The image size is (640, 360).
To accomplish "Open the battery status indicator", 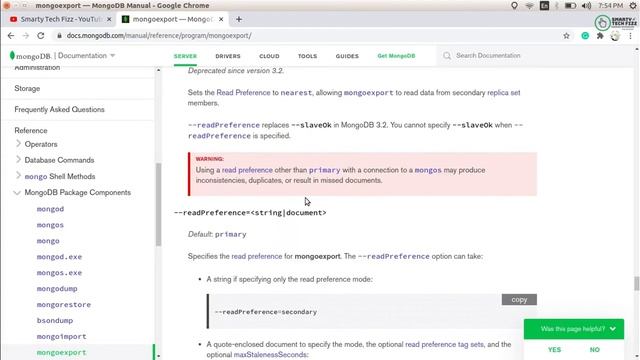I will (x=570, y=6).
